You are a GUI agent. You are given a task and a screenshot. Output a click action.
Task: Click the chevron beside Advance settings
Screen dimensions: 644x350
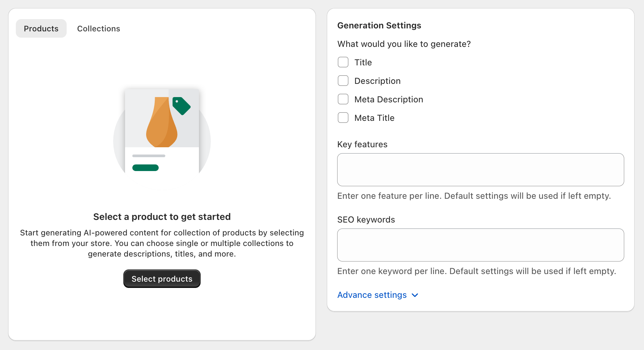pos(415,295)
